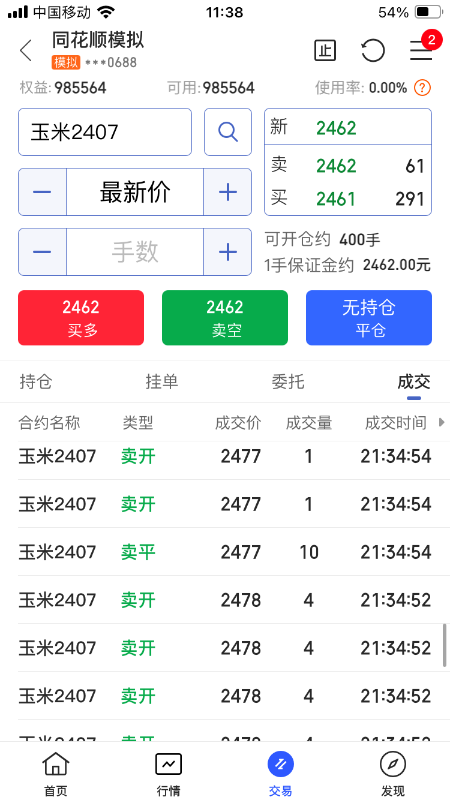Tap the trades list scrollbar
450x800 pixels.
pyautogui.click(x=444, y=644)
